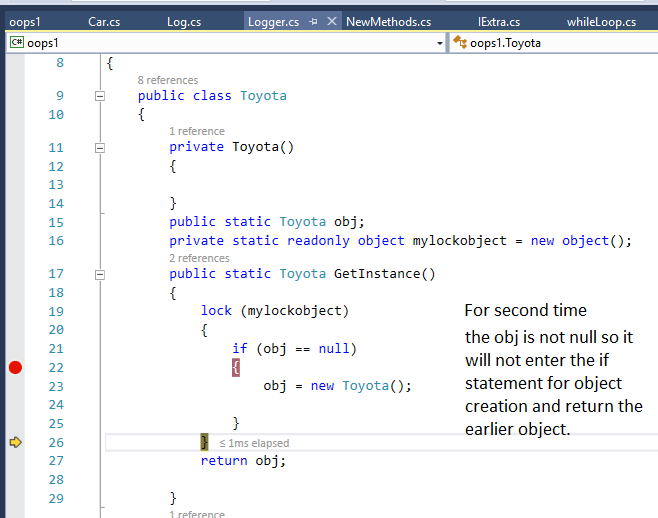
Task: Open the oops1 project dropdown arrow
Action: tap(441, 43)
